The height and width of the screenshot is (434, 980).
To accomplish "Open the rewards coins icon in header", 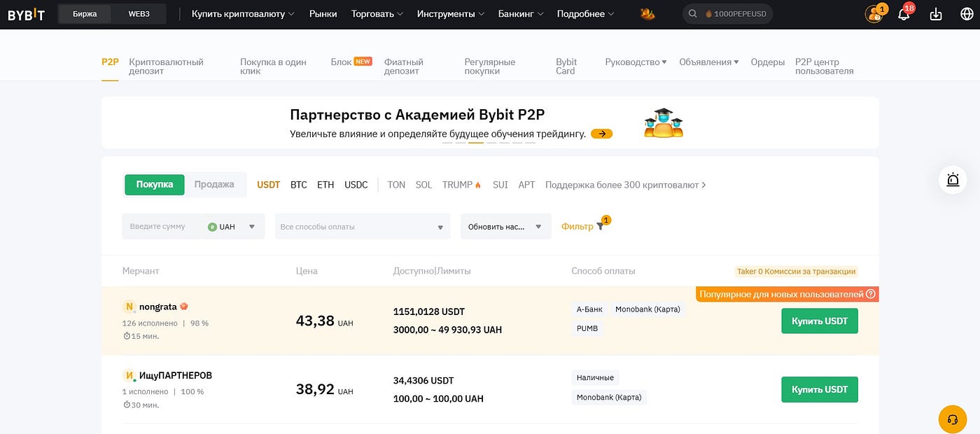I will coord(874,13).
